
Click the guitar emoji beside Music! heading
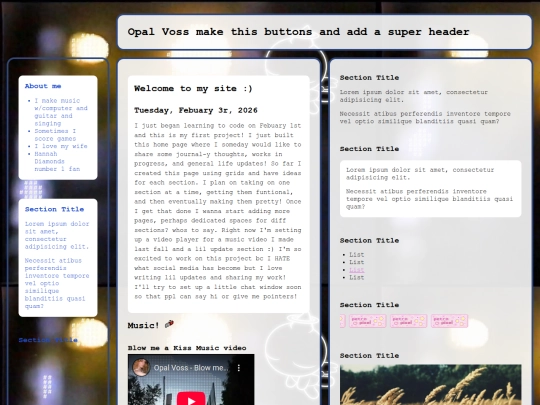(x=169, y=324)
